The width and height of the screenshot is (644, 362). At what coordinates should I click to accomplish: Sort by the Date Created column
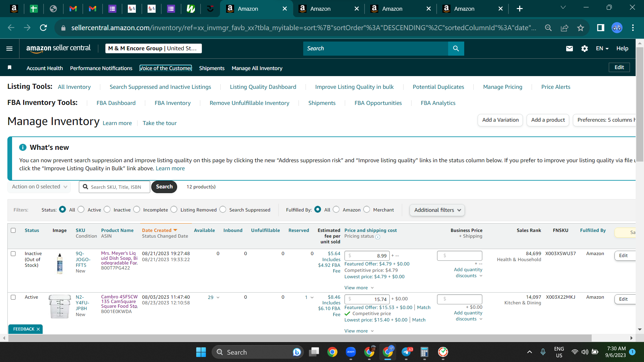(159, 231)
